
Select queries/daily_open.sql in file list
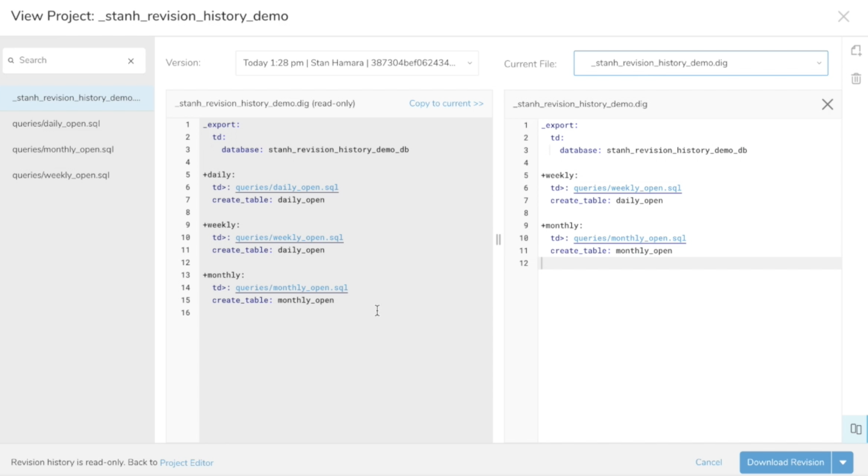(56, 124)
